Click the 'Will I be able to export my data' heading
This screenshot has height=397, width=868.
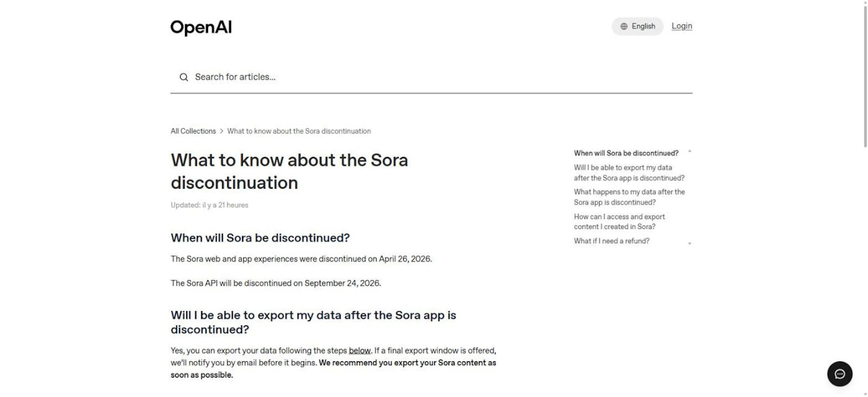click(x=313, y=322)
